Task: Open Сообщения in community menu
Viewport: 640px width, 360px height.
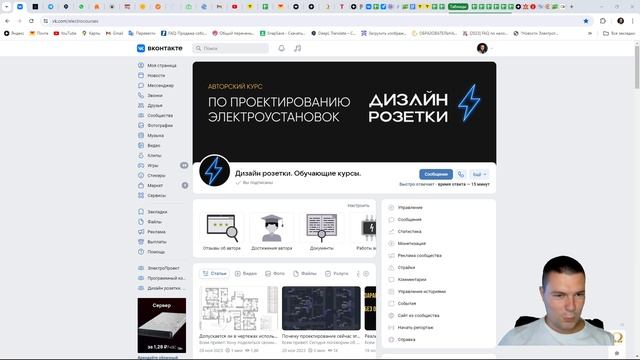Action: click(409, 220)
